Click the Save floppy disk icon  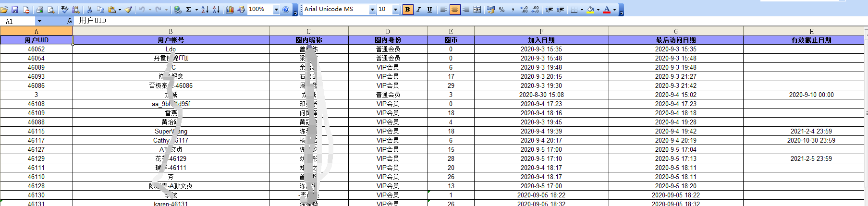(x=15, y=10)
